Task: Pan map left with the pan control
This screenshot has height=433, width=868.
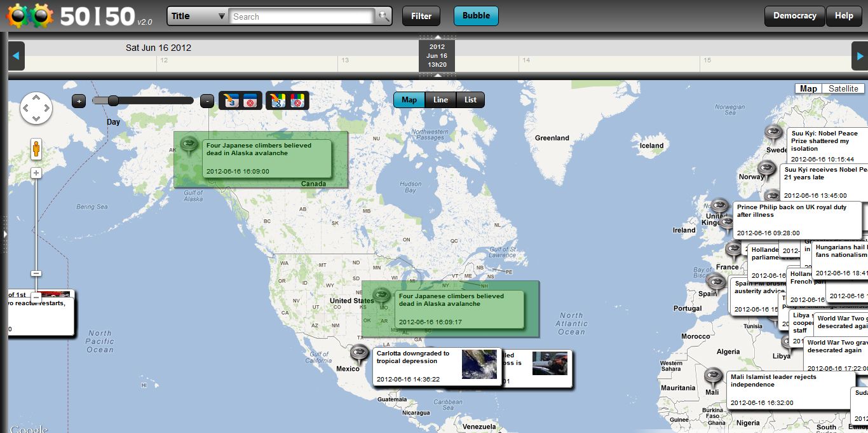Action: [27, 108]
